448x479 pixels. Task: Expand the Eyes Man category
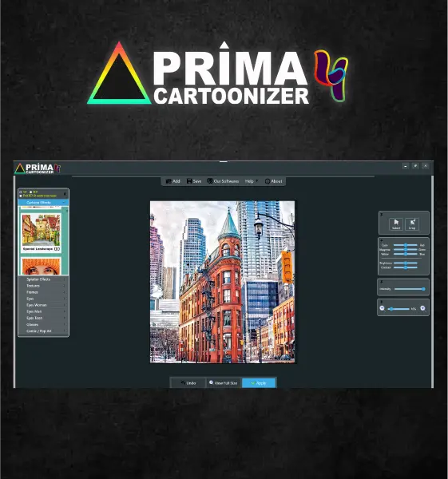click(x=43, y=311)
